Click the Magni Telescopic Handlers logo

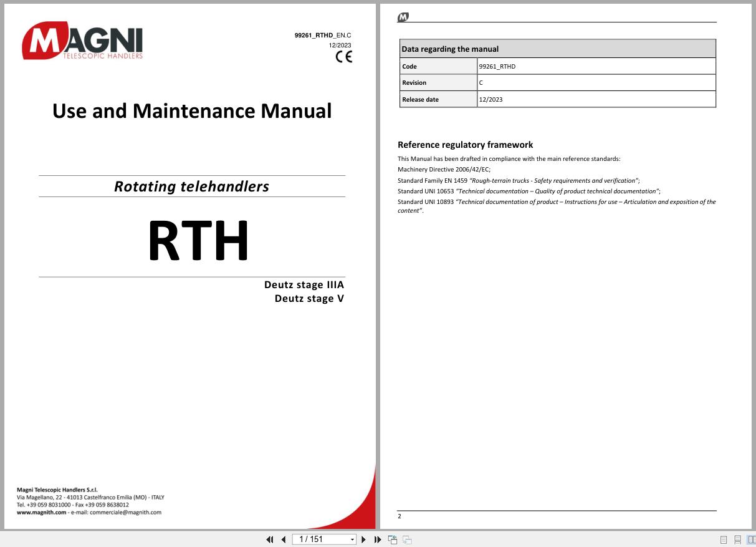click(82, 41)
